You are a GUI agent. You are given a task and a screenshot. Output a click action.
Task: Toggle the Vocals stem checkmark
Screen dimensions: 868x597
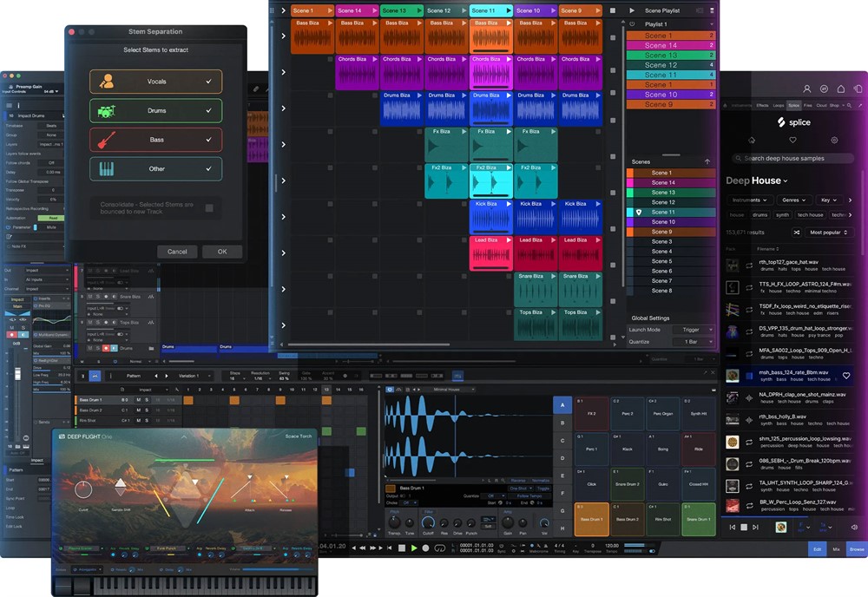point(208,82)
